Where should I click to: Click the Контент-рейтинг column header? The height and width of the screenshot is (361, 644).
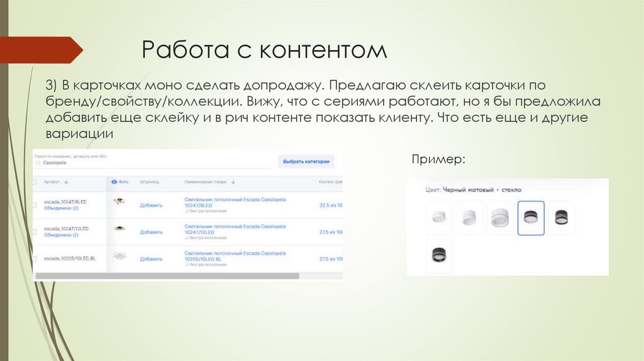click(331, 182)
